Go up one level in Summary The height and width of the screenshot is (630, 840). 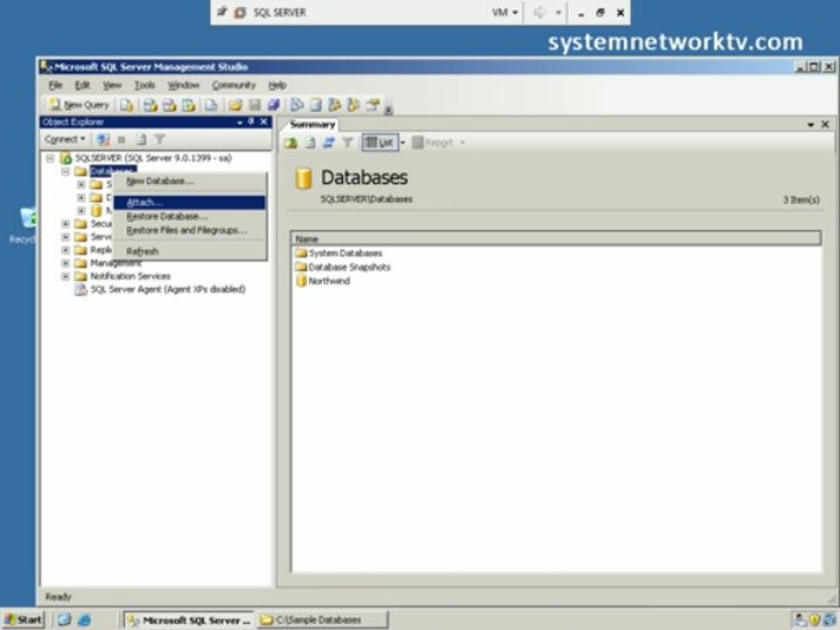[290, 143]
